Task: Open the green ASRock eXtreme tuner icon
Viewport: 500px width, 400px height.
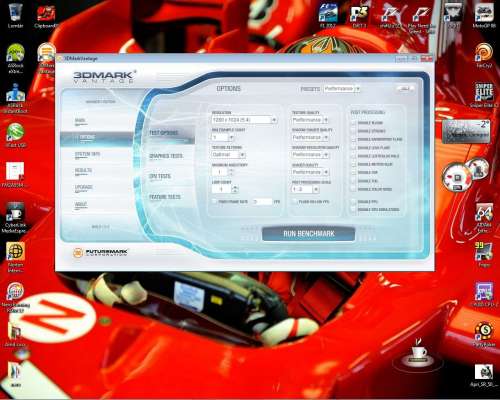Action: coord(15,59)
